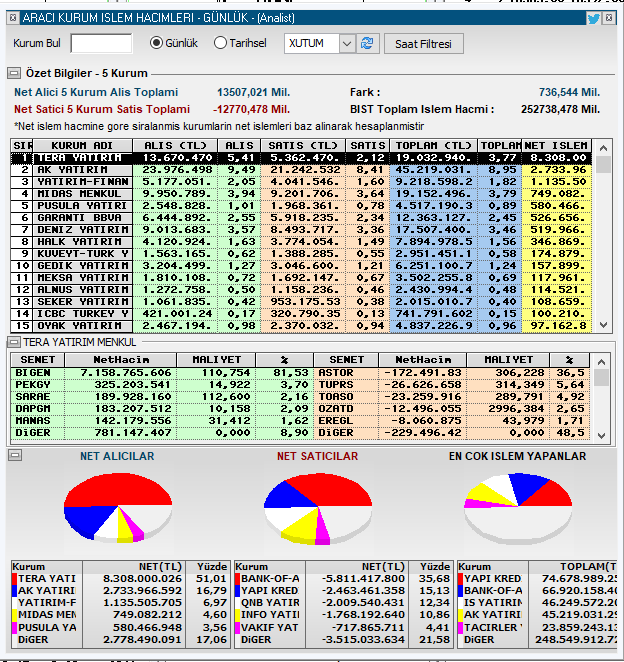Click the TACIRLER row in most traded
Image resolution: width=624 pixels, height=662 pixels.
[x=537, y=627]
